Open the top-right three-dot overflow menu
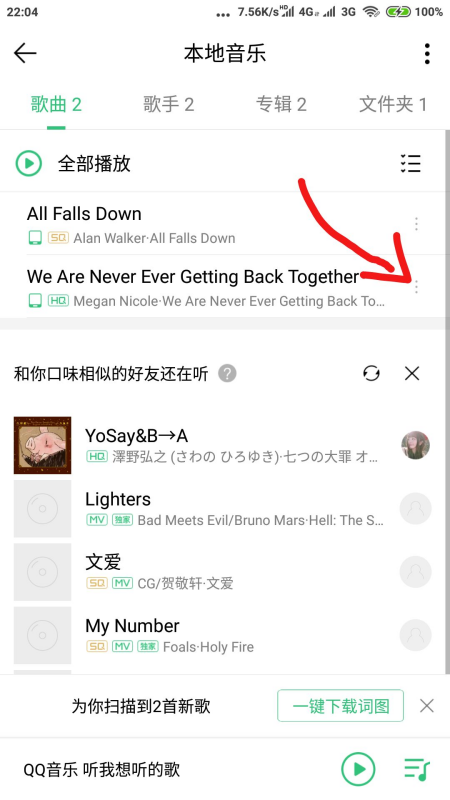This screenshot has height=800, width=450. click(427, 54)
